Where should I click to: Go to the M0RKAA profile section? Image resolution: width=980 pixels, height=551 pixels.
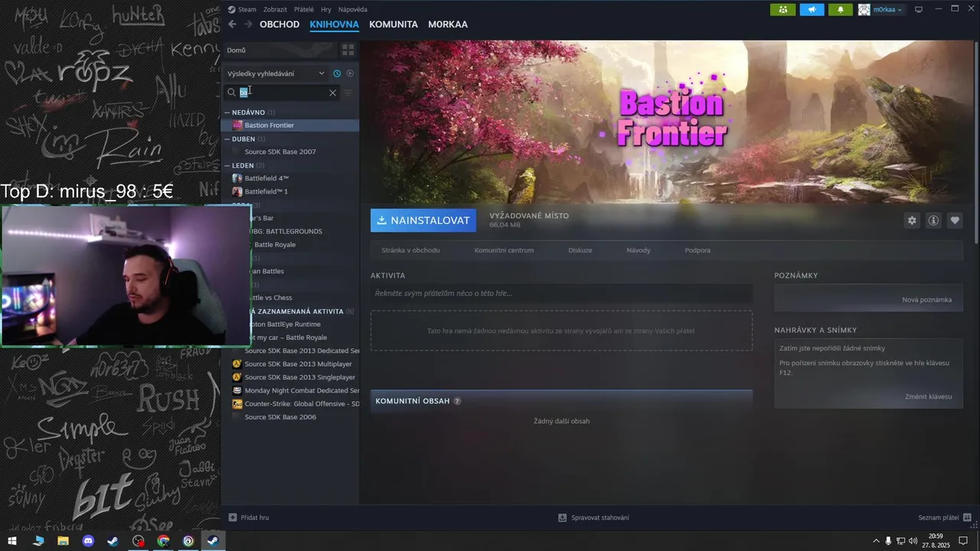tap(448, 24)
